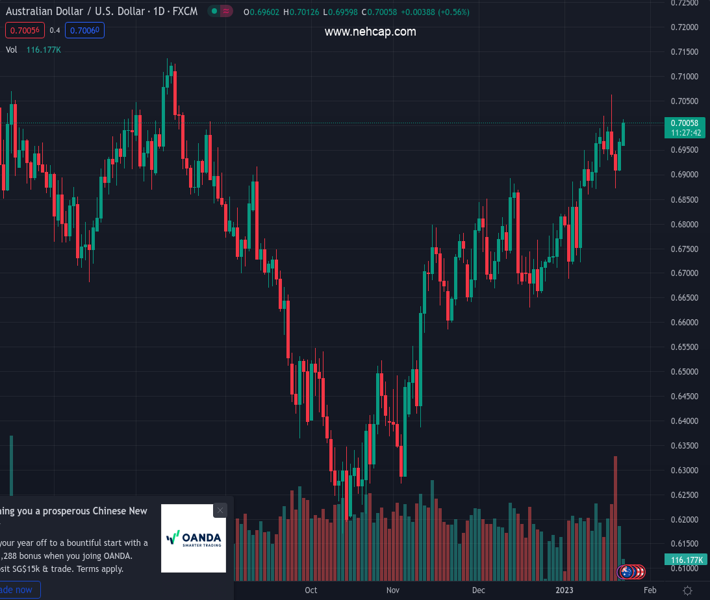
Task: Click the Oct label on time axis
Action: [310, 591]
